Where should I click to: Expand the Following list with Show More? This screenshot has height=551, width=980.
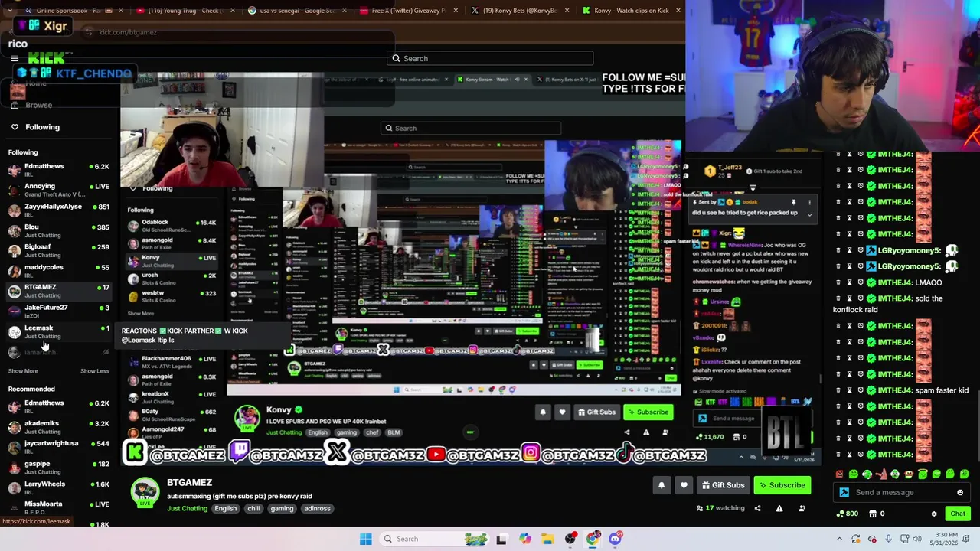pos(23,371)
